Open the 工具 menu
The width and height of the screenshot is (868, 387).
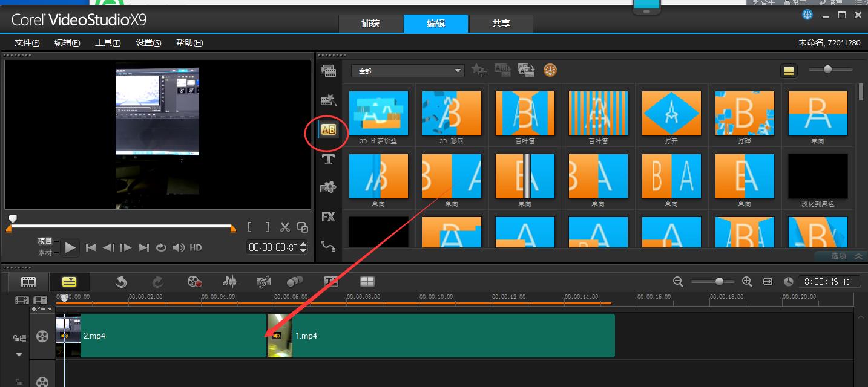coord(108,42)
